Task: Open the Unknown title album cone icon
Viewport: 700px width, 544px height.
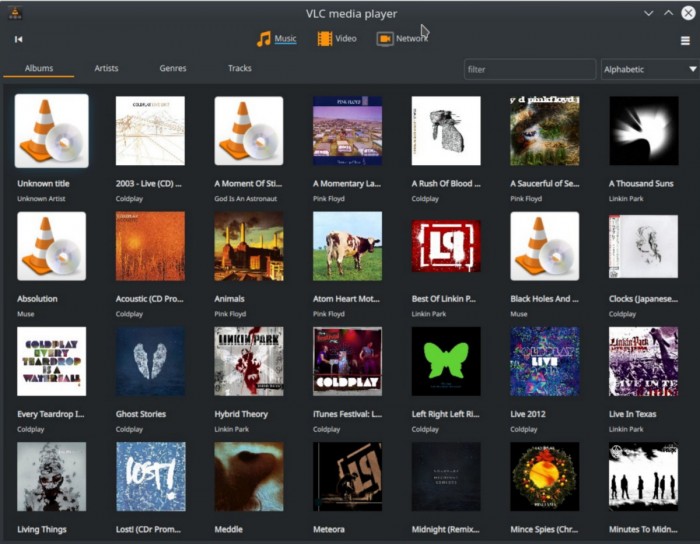Action: pos(51,130)
